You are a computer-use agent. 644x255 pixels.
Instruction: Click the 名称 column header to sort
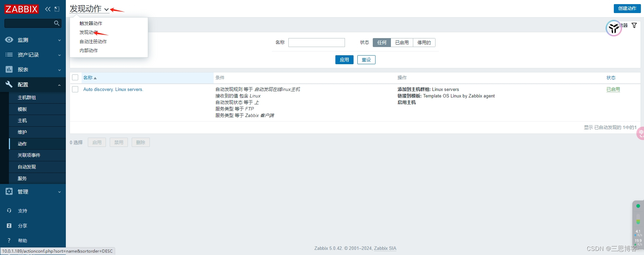(x=88, y=78)
